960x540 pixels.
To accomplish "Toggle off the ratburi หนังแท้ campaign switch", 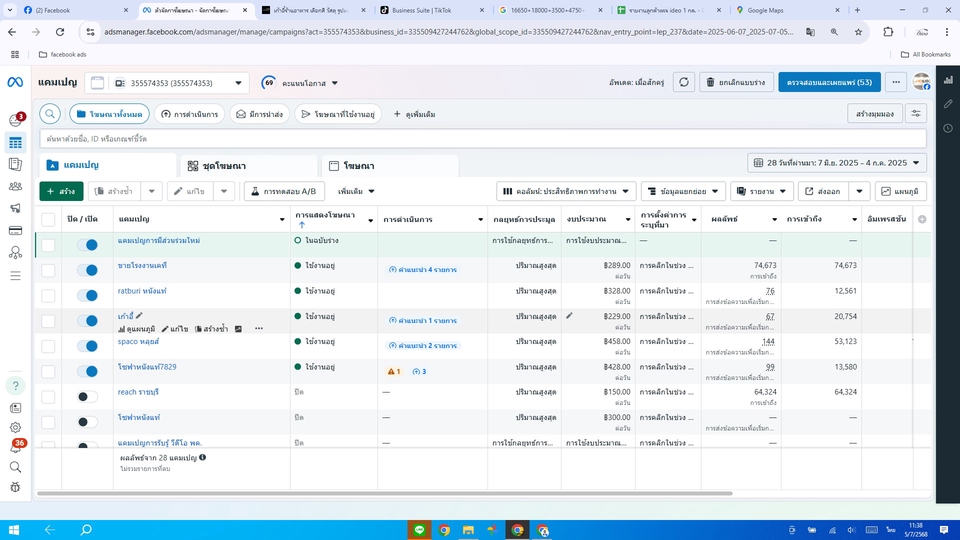I will pyautogui.click(x=88, y=296).
